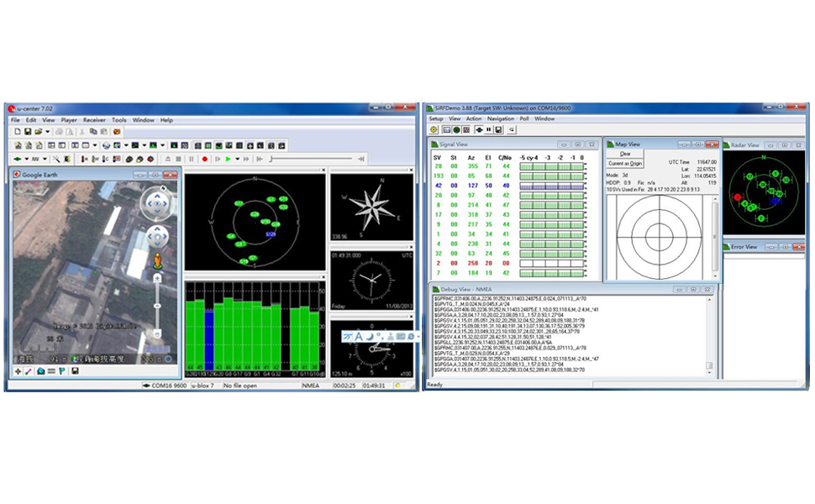The image size is (815, 504).
Task: Click the yellow gear icon in SiRFDemo toolbar
Action: [434, 130]
